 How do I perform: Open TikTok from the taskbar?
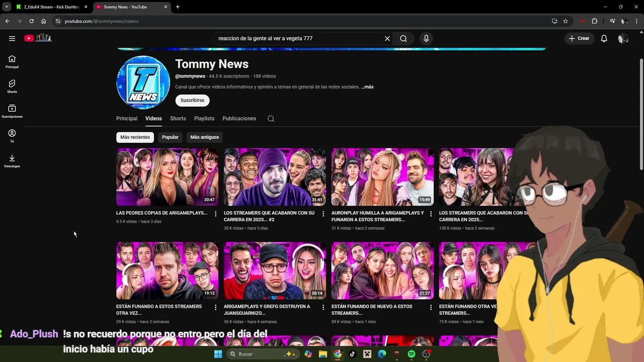coord(352,354)
